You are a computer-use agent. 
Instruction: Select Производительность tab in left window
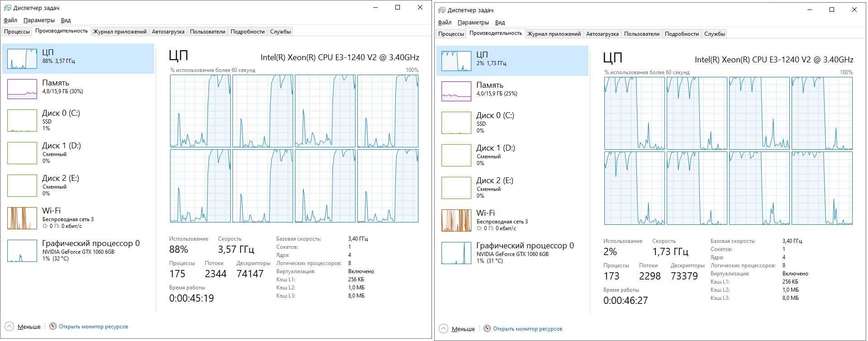62,31
